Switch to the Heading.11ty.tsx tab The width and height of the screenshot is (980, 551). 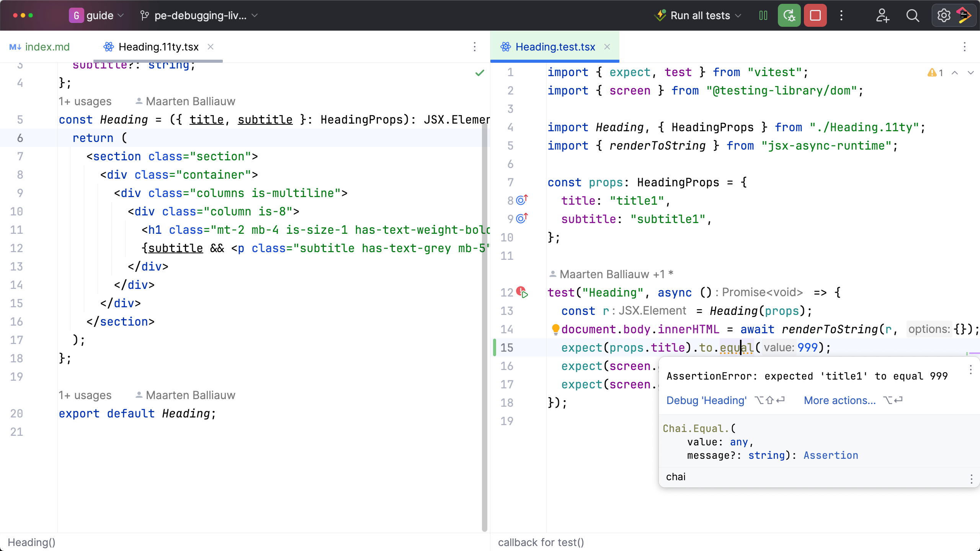click(158, 47)
